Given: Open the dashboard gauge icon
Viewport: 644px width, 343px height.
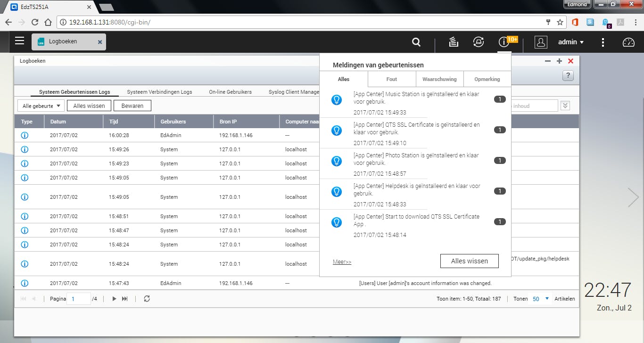Looking at the screenshot, I should pyautogui.click(x=629, y=42).
